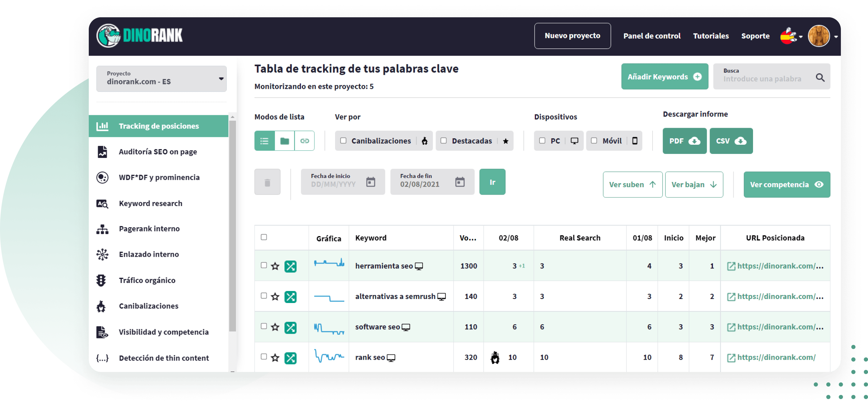This screenshot has width=868, height=404.
Task: Open Tutoriales link
Action: pos(710,36)
